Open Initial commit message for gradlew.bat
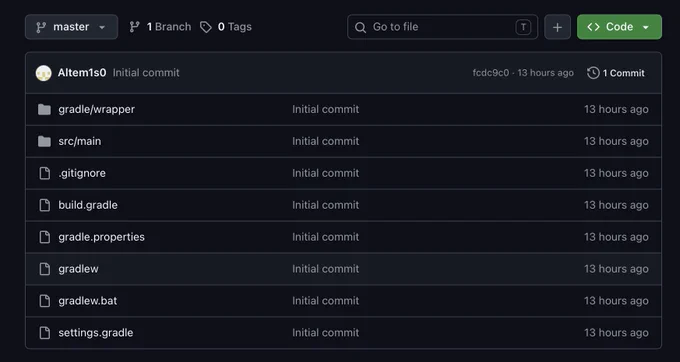 [x=326, y=301]
